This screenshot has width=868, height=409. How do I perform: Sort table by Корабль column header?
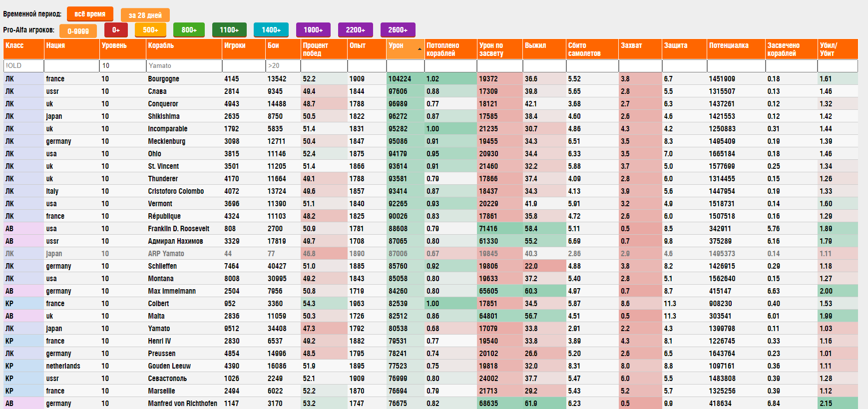184,49
